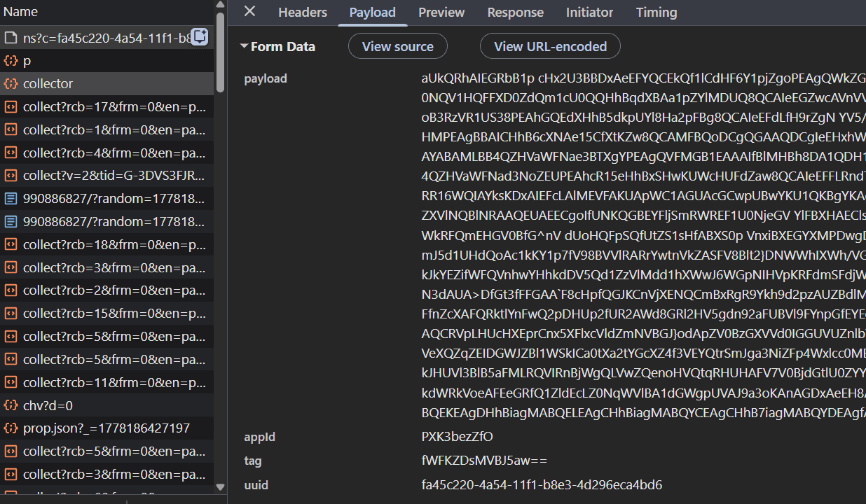The height and width of the screenshot is (504, 866).
Task: Click the script icon of collect?rcb=2 request
Action: pyautogui.click(x=11, y=290)
